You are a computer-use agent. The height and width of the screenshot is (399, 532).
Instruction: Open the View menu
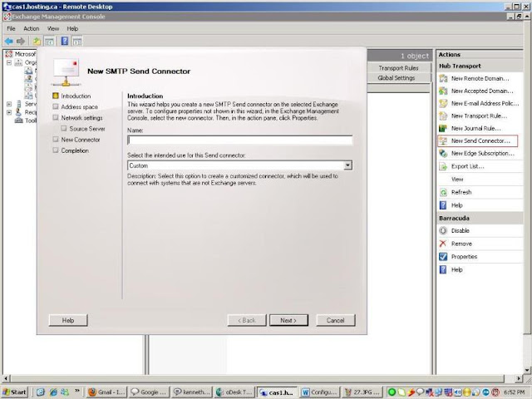53,29
